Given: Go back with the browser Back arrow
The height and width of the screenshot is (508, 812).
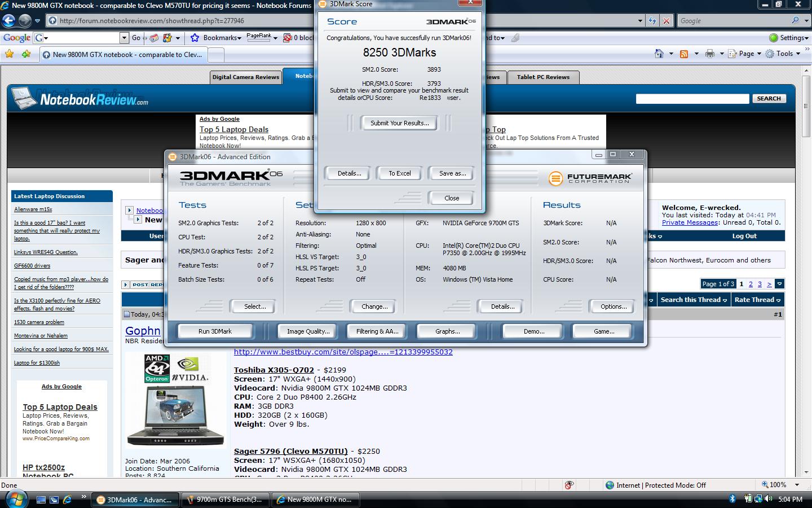Looking at the screenshot, I should [x=8, y=21].
